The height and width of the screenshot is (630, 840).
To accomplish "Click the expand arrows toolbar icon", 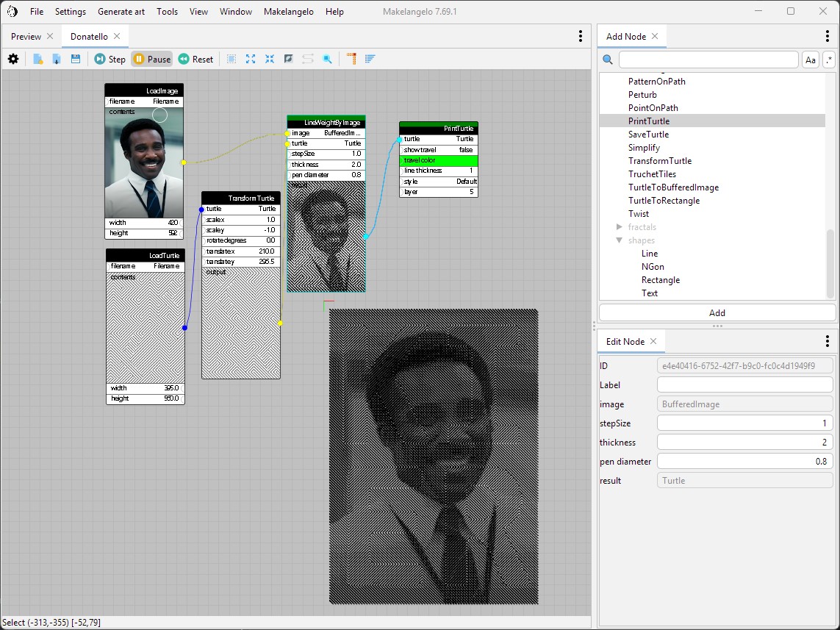I will [x=251, y=59].
